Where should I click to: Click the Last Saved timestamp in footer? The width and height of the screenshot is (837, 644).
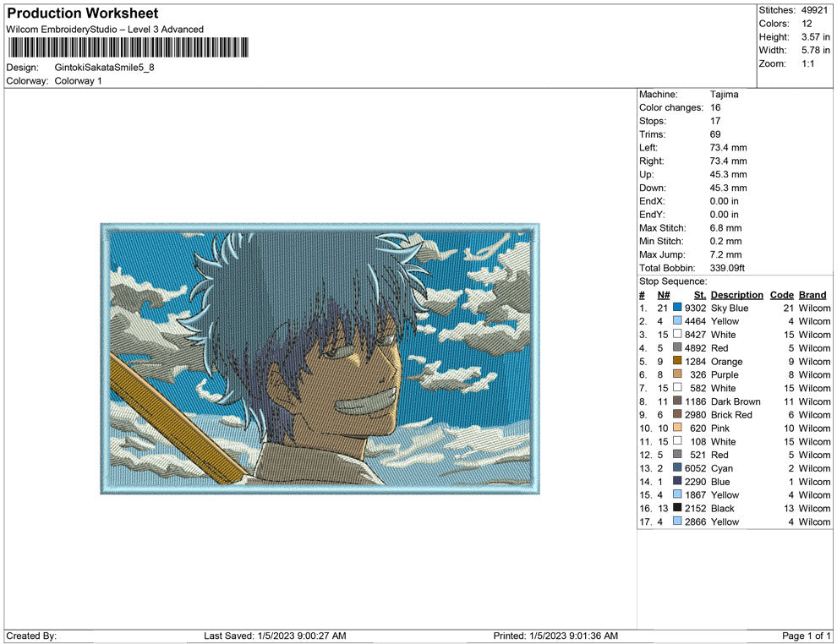pyautogui.click(x=275, y=636)
